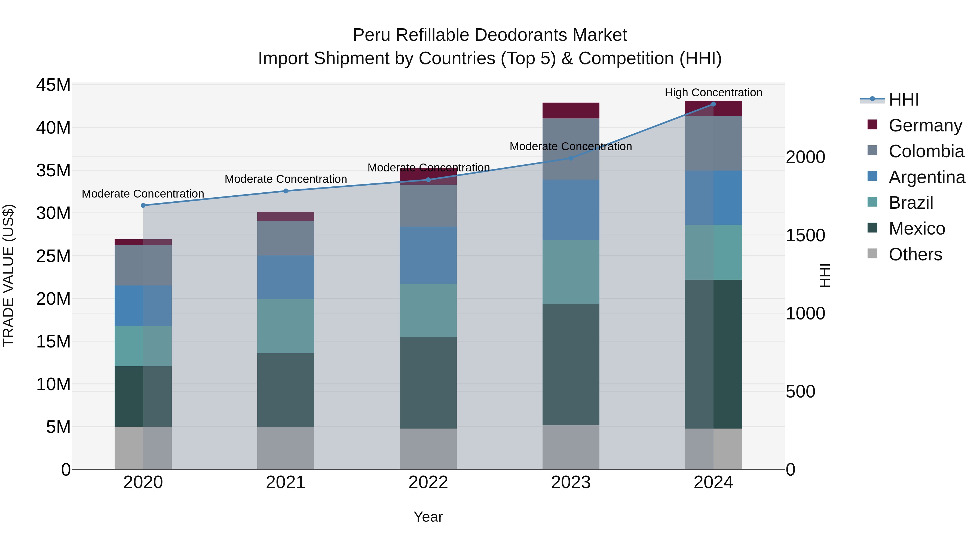Select the 2024 HHI data point
This screenshot has height=551, width=980.
(x=713, y=104)
